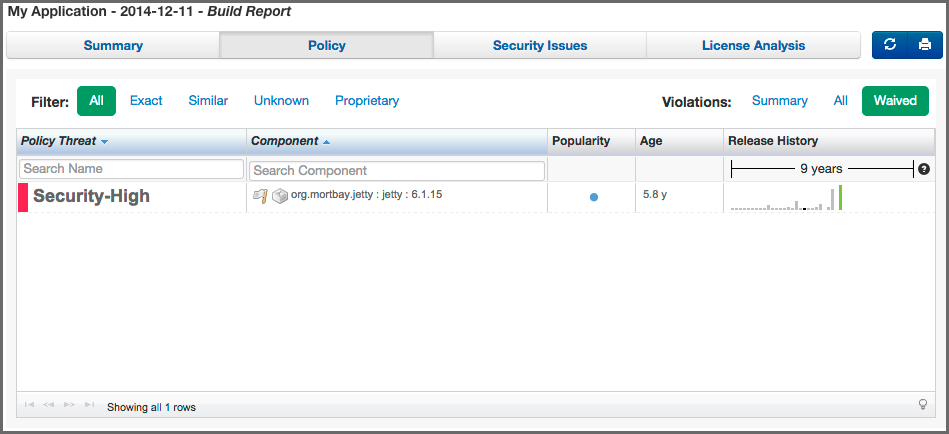Open the release history help icon
This screenshot has width=949, height=434.
tap(924, 169)
